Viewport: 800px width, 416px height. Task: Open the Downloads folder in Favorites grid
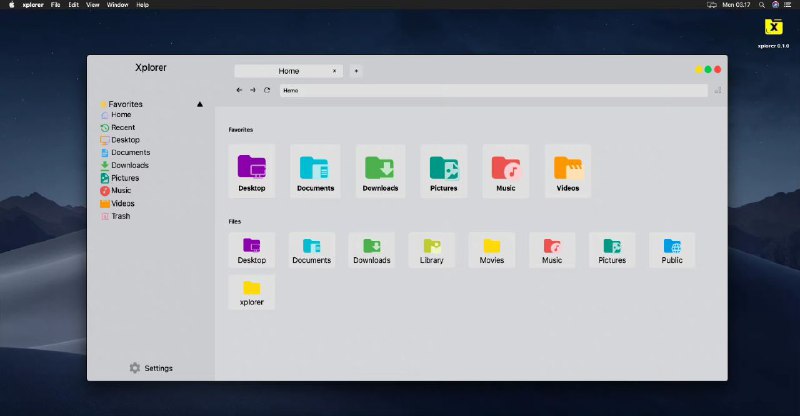pos(380,171)
